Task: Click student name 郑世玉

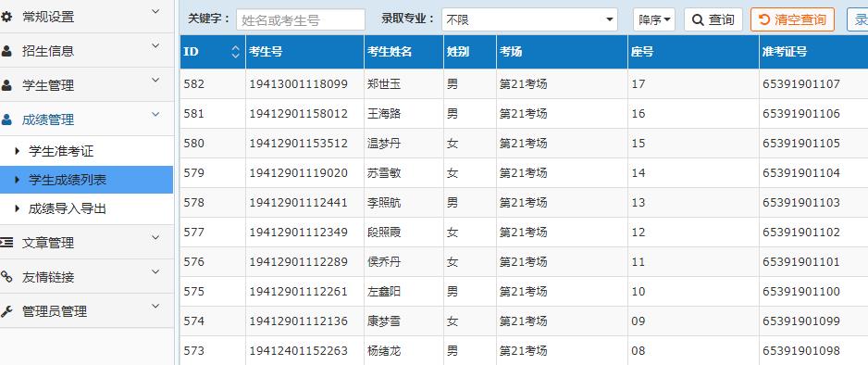Action: coord(384,84)
